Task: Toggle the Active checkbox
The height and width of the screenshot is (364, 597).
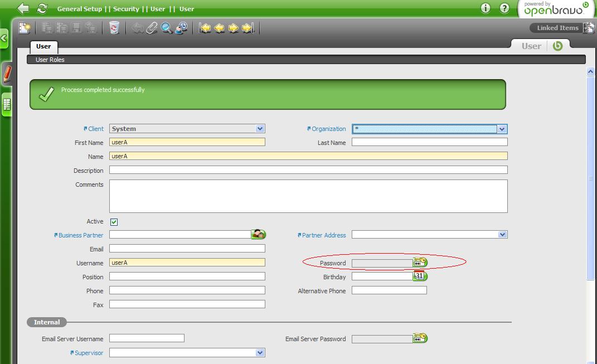Action: (114, 222)
